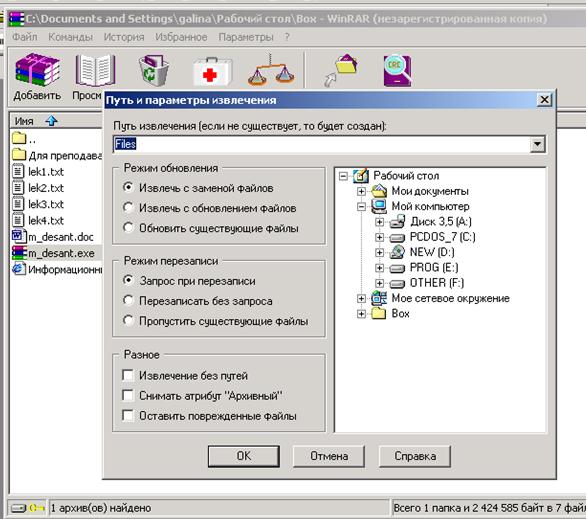Expand the PCDOS_7 (C:) drive node
Viewport: 586px width, 519px height.
[x=379, y=237]
